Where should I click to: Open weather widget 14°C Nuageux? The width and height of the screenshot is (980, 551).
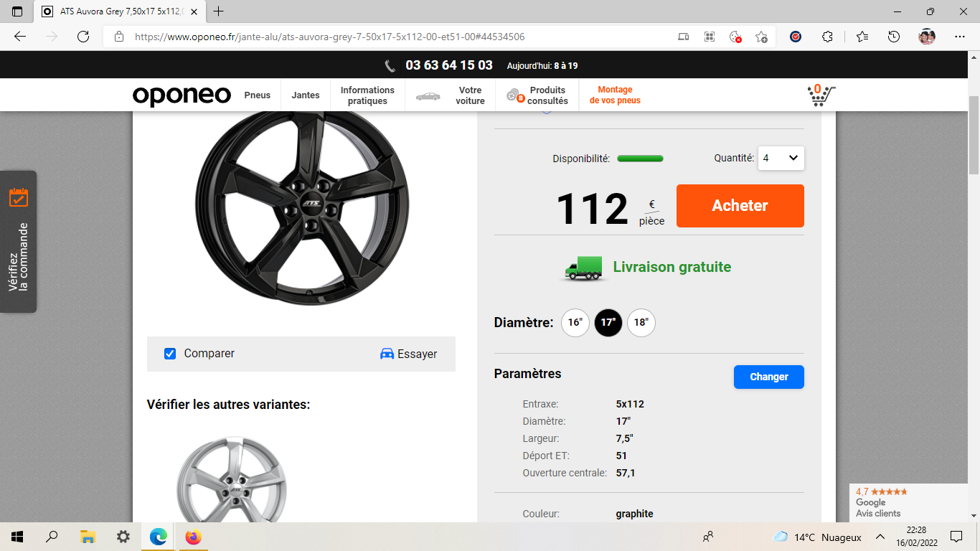(x=816, y=537)
